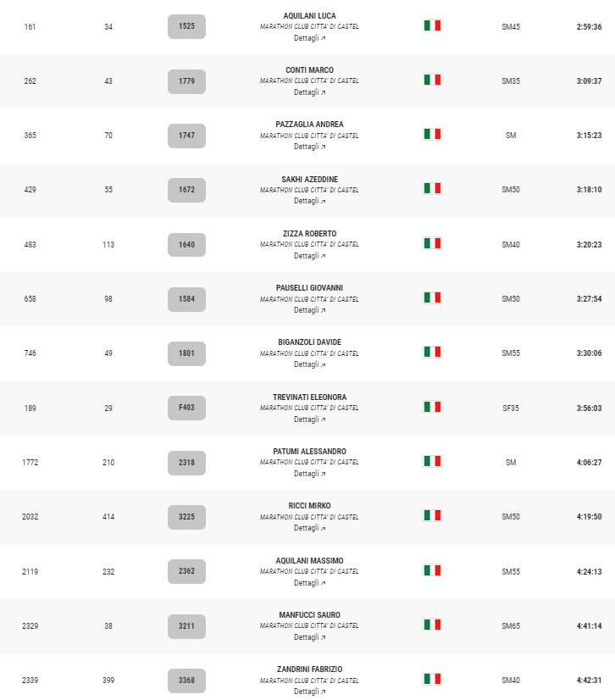Select bib number badge 1525
615x700 pixels.
tap(186, 26)
